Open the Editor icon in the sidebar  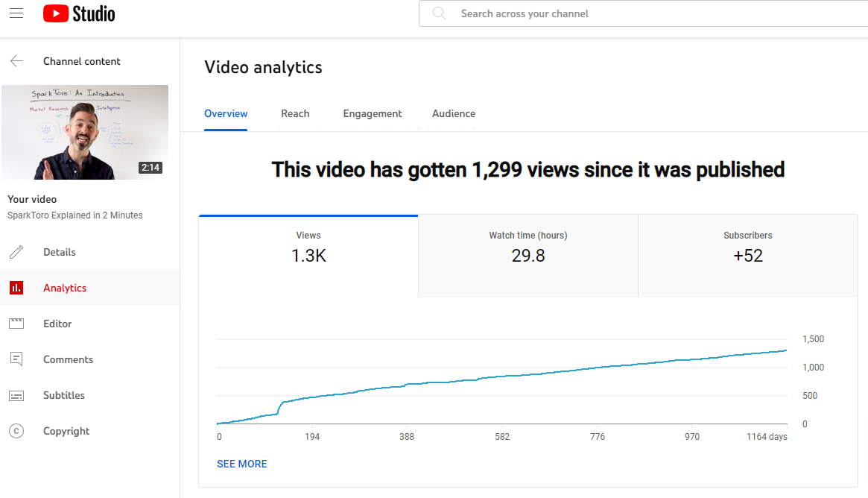(16, 324)
